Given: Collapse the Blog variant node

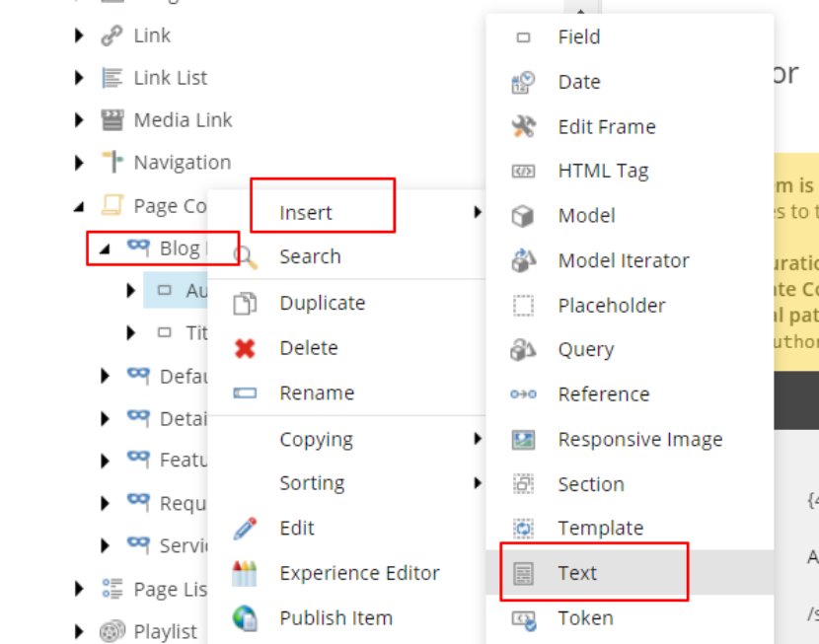Looking at the screenshot, I should coord(105,250).
